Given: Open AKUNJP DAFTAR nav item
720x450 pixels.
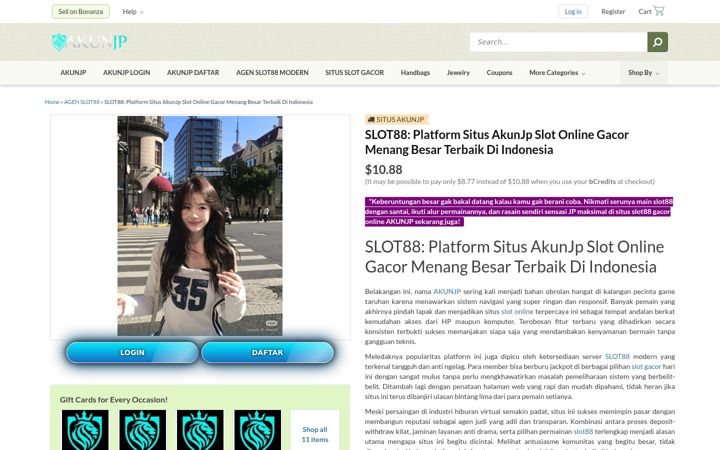Looking at the screenshot, I should (x=193, y=73).
